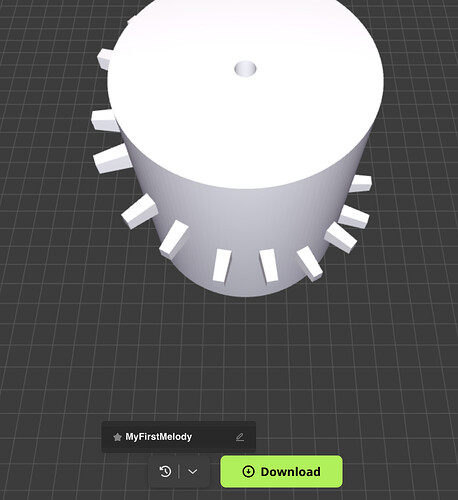
Task: Click the second peg from top on left side
Action: pos(105,120)
